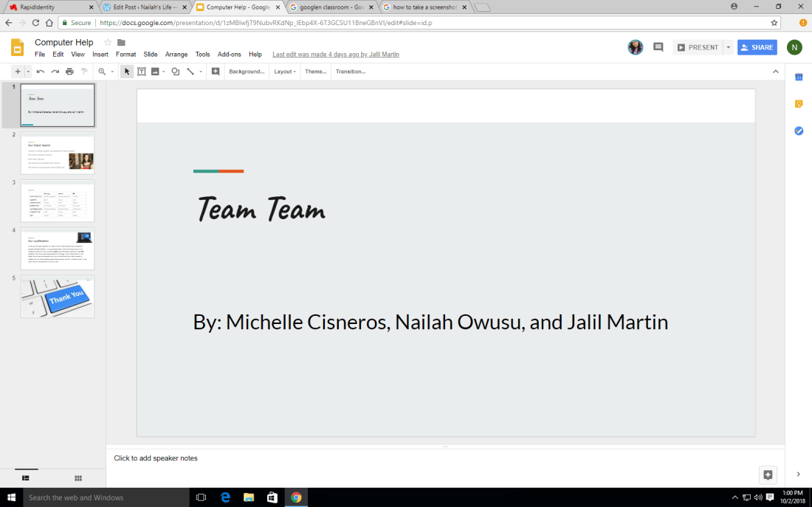Star the Computer Help presentation

click(108, 43)
